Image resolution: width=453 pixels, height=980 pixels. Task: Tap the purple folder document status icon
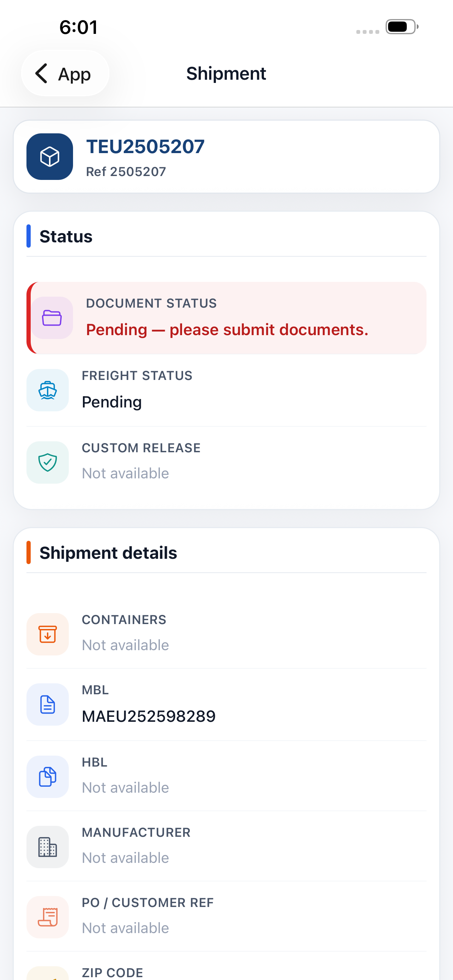[x=52, y=317]
